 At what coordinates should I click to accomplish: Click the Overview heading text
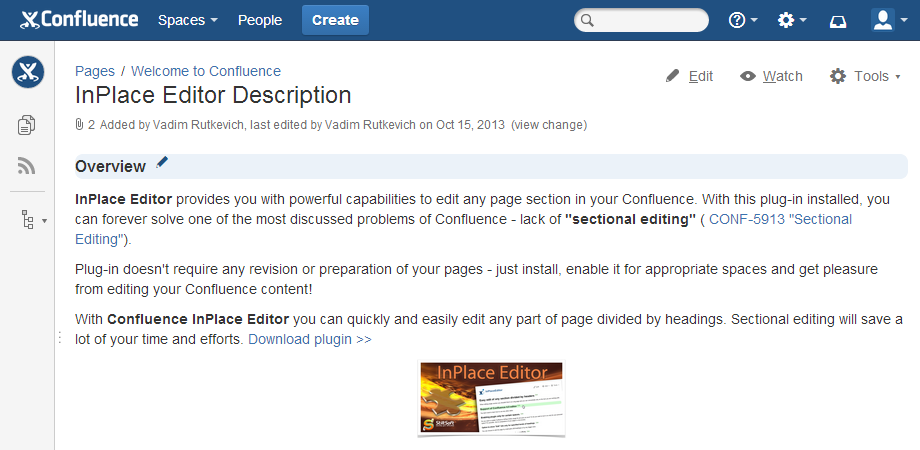click(110, 167)
